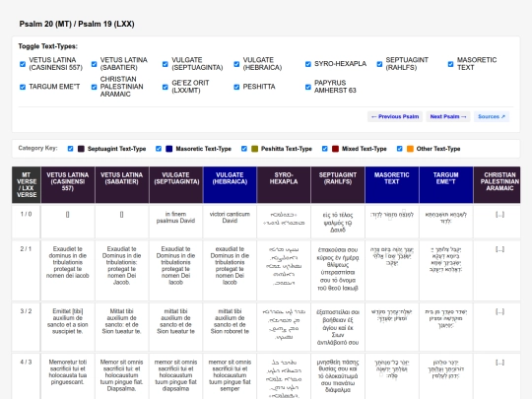Click Christian Palestinian Aramaic column header
The height and width of the screenshot is (399, 532).
498,185
